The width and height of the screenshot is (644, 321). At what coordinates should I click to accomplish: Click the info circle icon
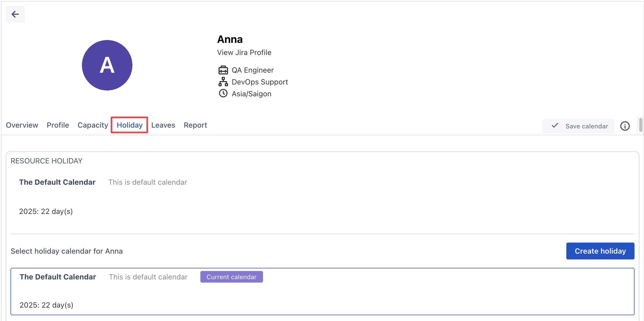tap(625, 126)
